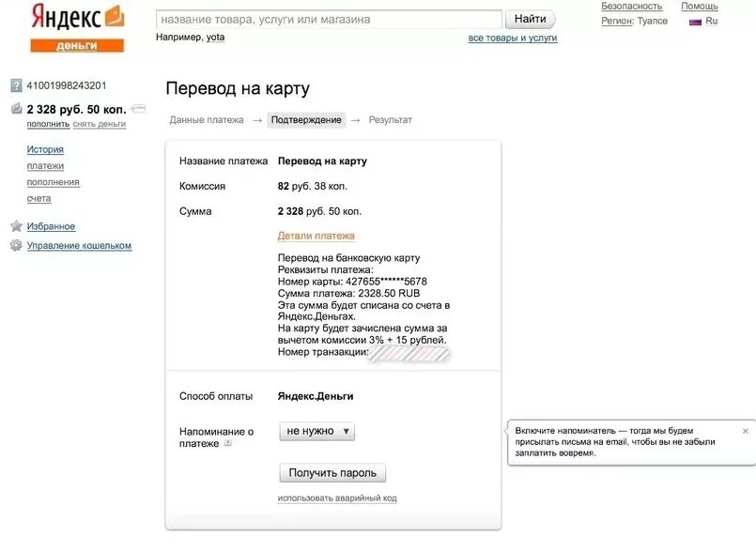Select the Данные платежа step
Image resolution: width=756 pixels, height=551 pixels.
click(207, 119)
